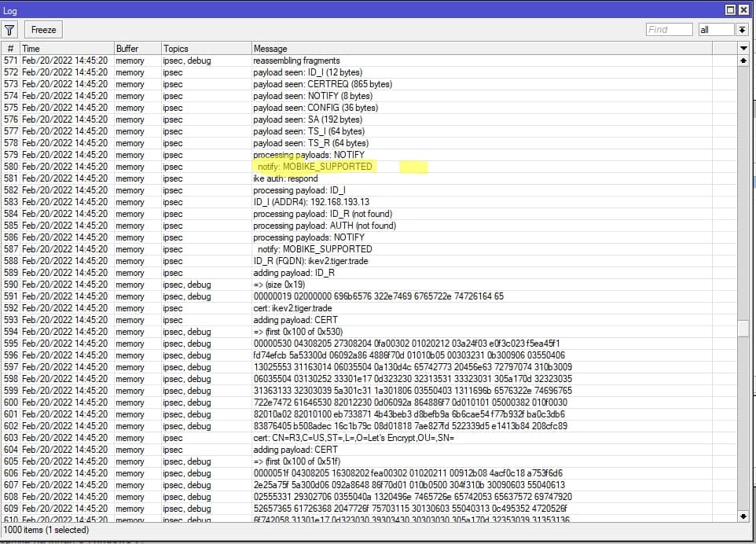This screenshot has width=756, height=544.
Task: Select '=> (first 0x100 of 0x51f)' row
Action: click(x=369, y=461)
